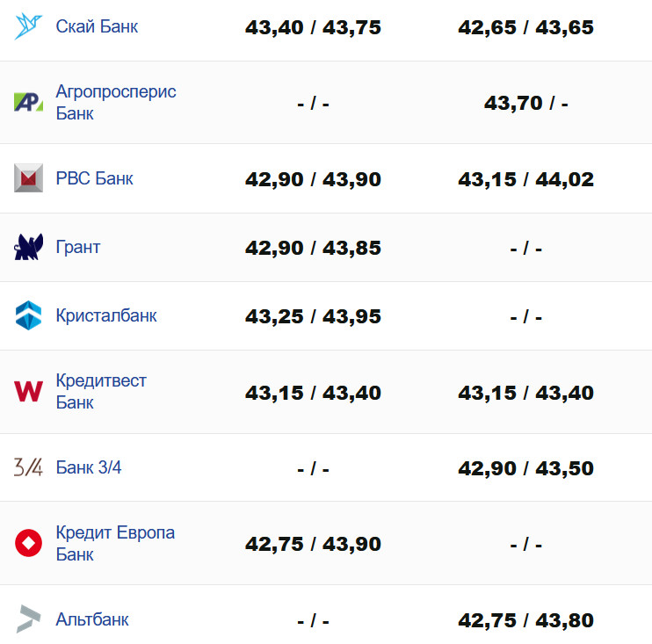Go to the Кристалбанк page link
Image resolution: width=652 pixels, height=644 pixels.
[x=105, y=315]
